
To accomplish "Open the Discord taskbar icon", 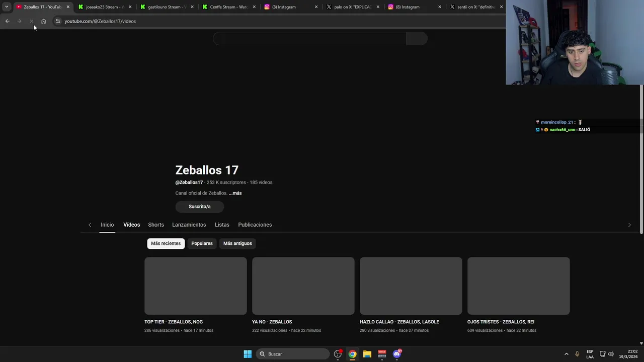I will coord(397,354).
